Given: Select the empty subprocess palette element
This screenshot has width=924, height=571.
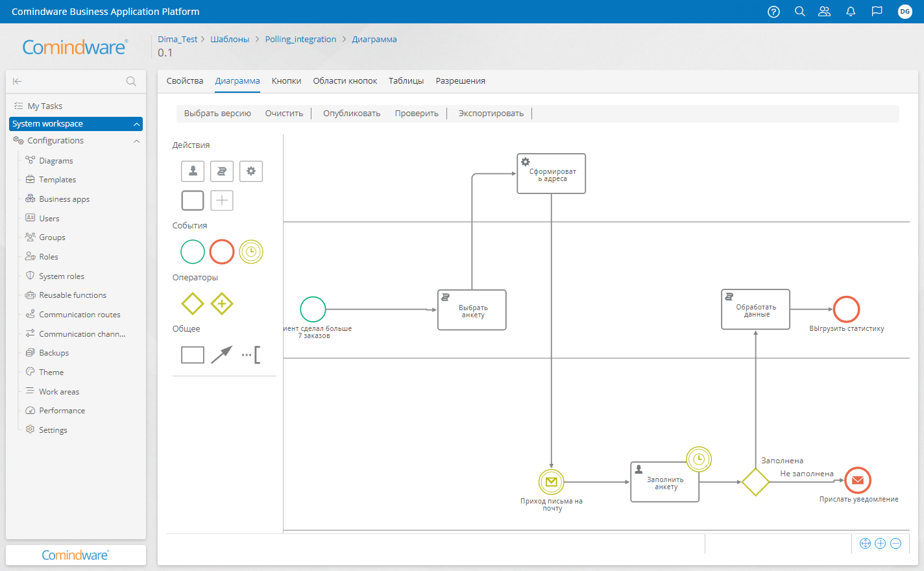Looking at the screenshot, I should [193, 200].
